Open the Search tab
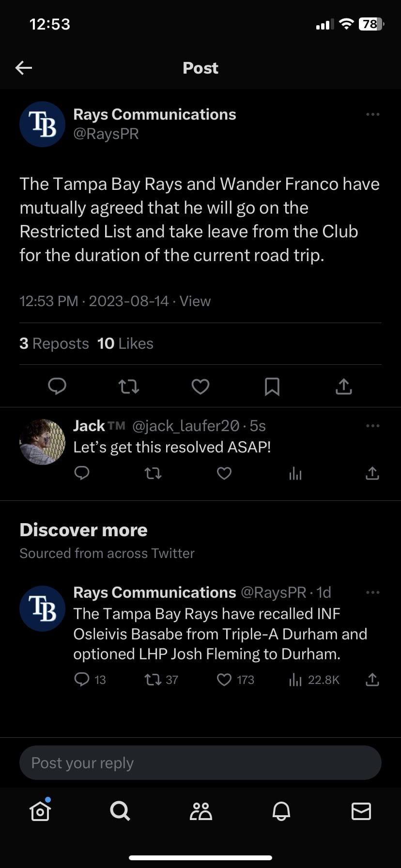This screenshot has width=401, height=868. point(120,811)
